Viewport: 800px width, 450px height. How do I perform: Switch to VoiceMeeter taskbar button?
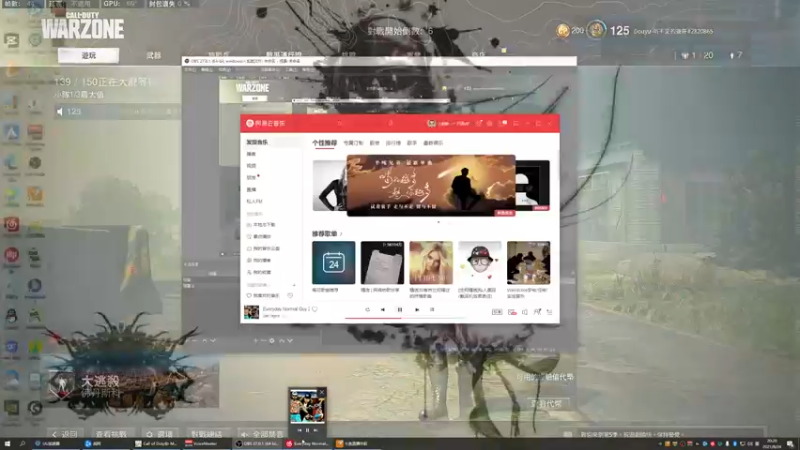coord(207,444)
